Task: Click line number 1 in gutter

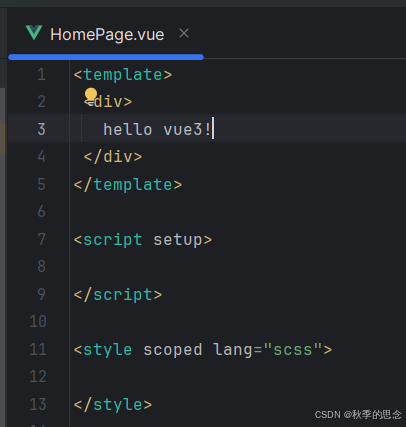Action: pos(41,74)
